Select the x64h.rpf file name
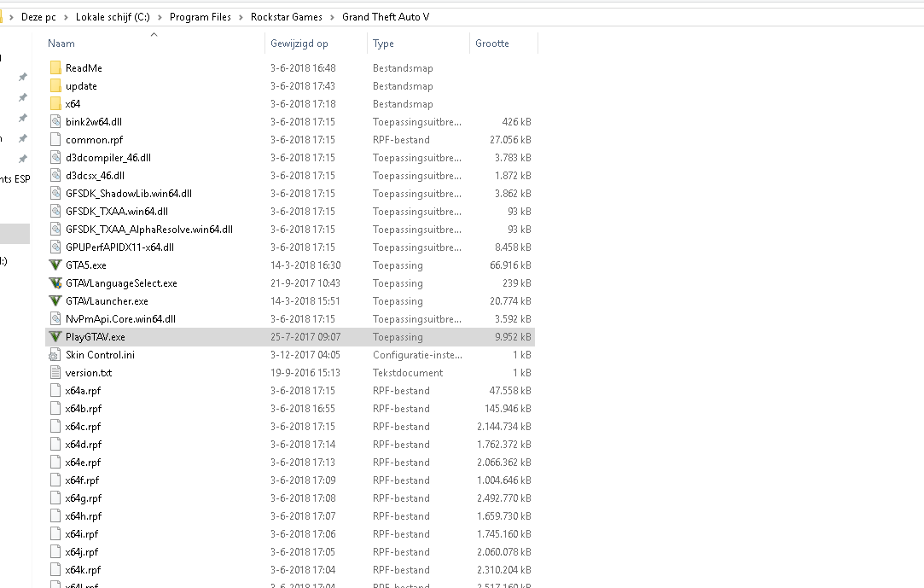Screen dimensions: 924x588 tap(84, 516)
